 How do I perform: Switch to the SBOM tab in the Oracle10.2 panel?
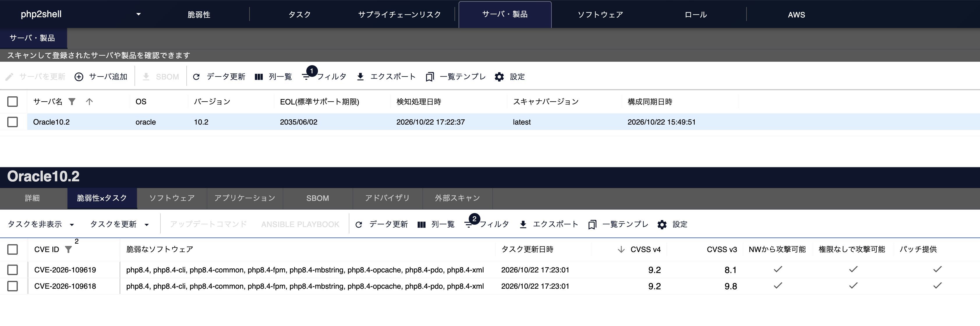point(318,198)
